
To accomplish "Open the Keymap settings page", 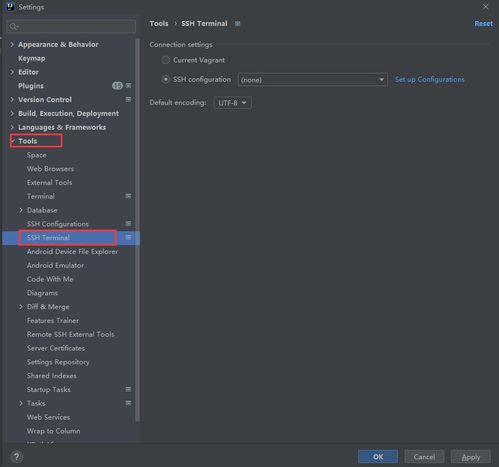I will [32, 58].
